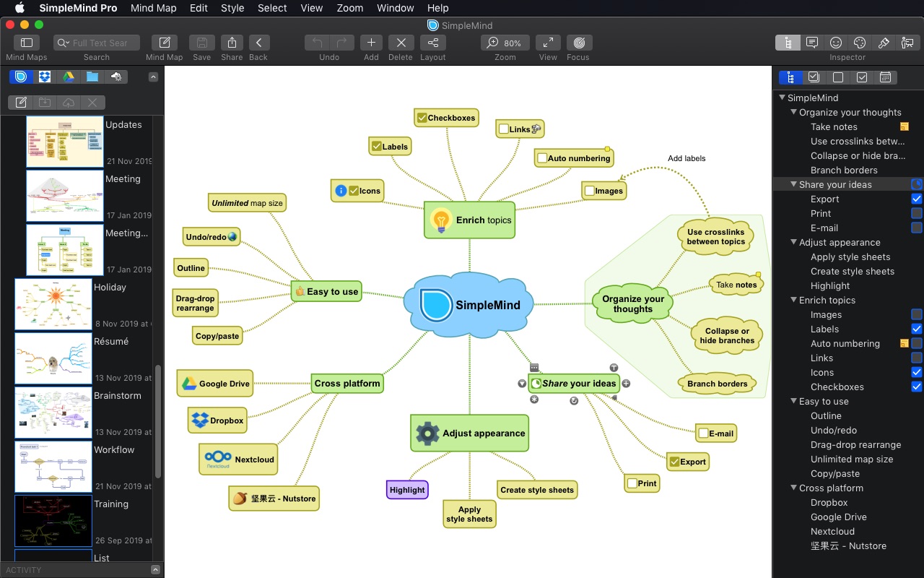This screenshot has height=578, width=924.
Task: Open the style palette inspector tab
Action: (x=860, y=42)
